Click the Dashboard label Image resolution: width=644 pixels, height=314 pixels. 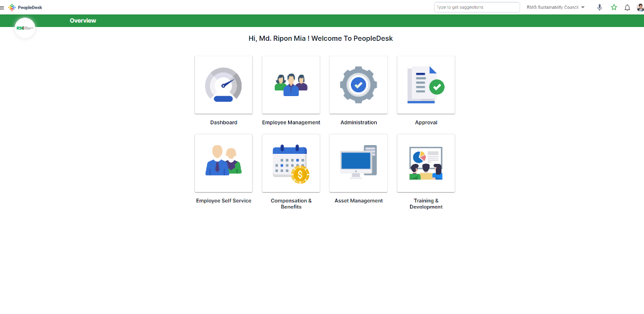[223, 122]
